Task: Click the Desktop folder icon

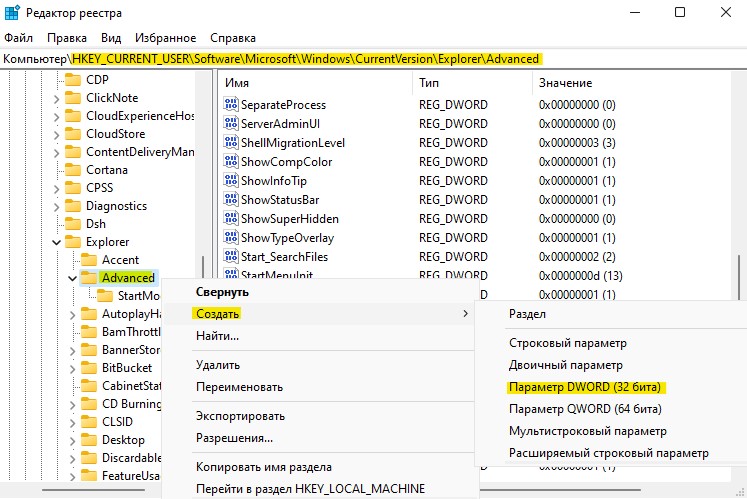Action: [x=89, y=439]
